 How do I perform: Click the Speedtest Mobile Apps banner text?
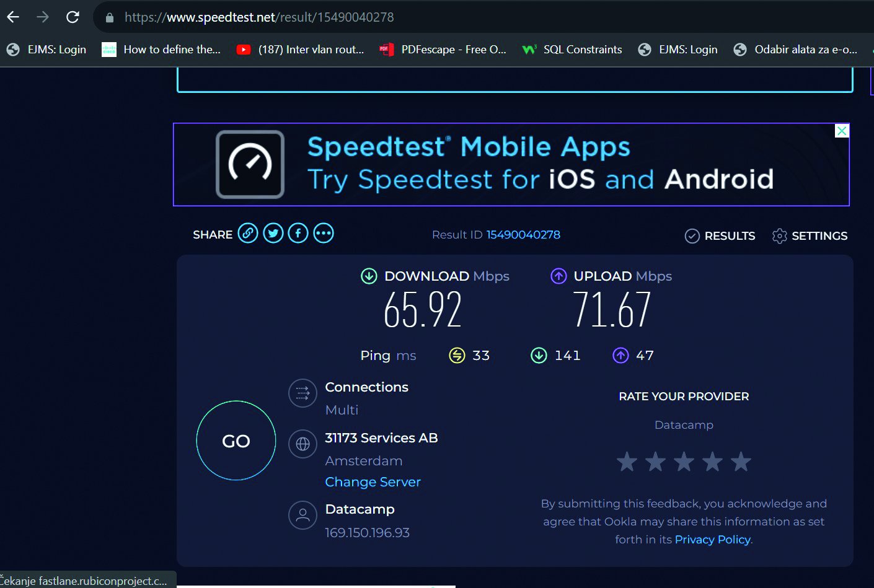coord(469,147)
